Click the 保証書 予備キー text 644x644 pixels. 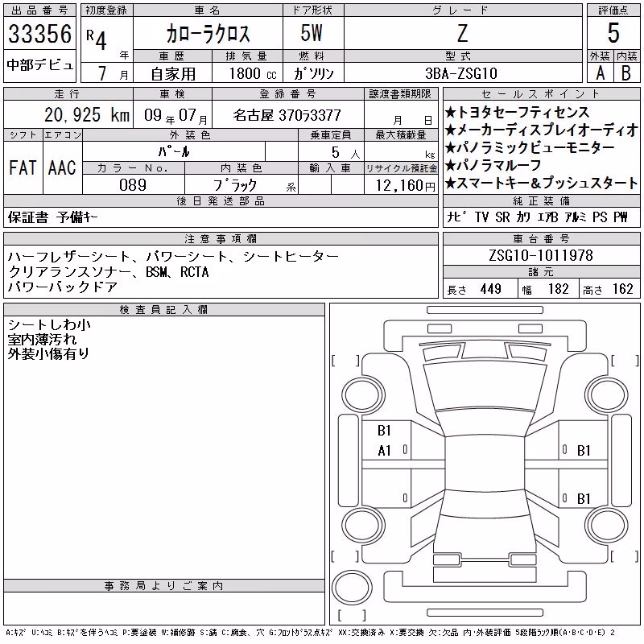coord(52,217)
